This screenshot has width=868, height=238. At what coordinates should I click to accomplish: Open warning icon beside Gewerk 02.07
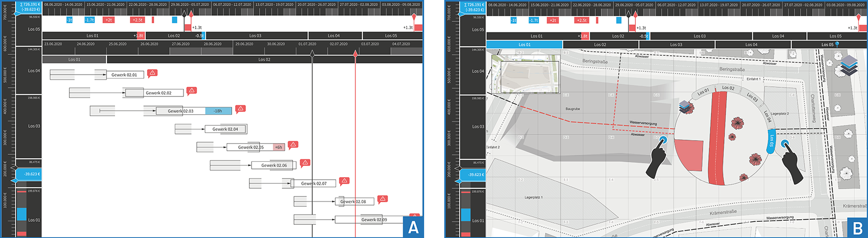coord(344,181)
